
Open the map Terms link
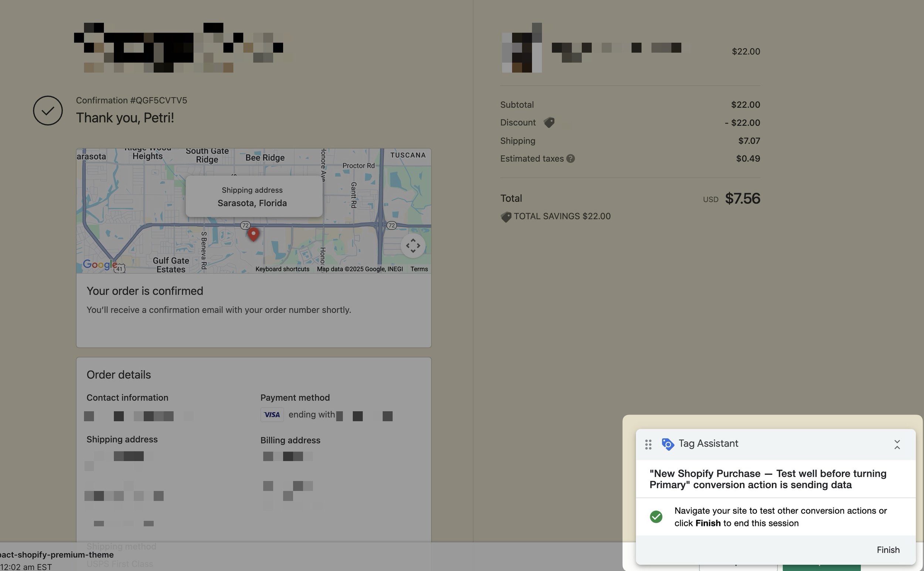point(419,269)
